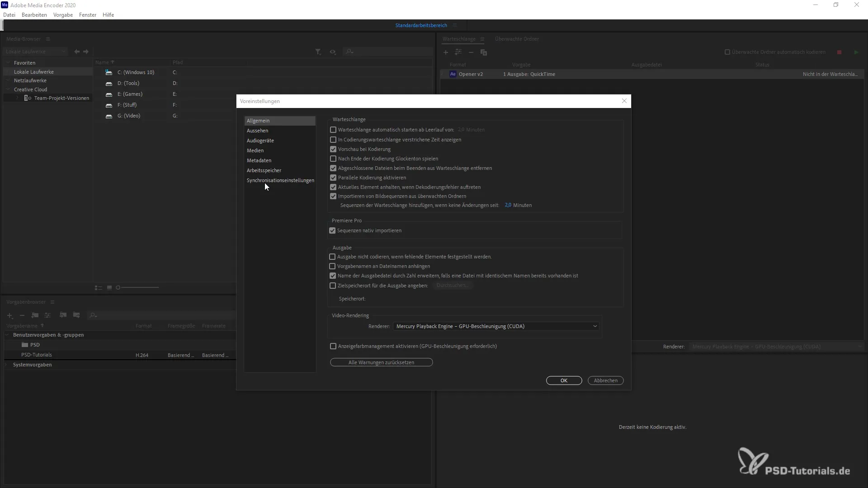The image size is (868, 488).
Task: Enable Warteschlange automatisch starten checkbox
Action: click(x=333, y=130)
